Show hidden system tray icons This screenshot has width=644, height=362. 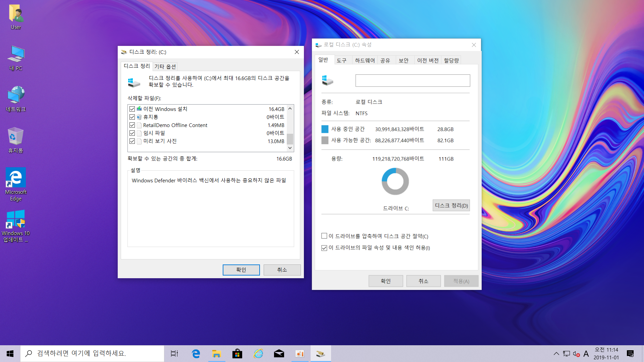(x=556, y=354)
